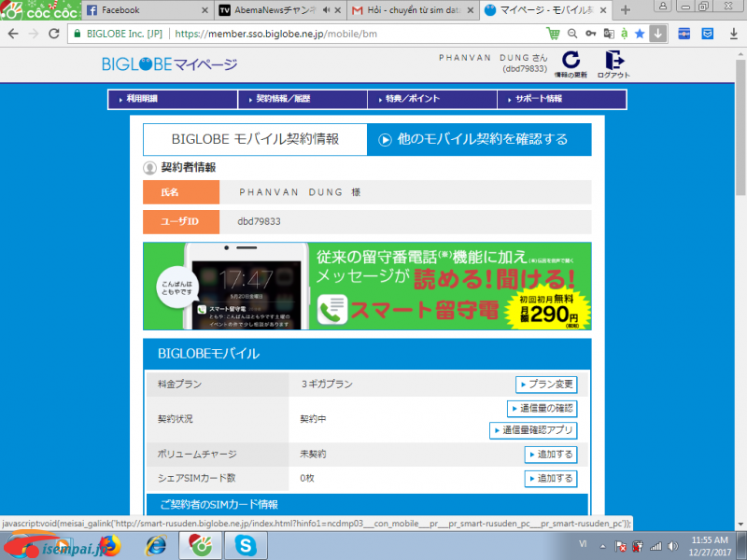Viewport: 747px width, 560px height.
Task: Click the スマート留守電 promotional banner
Action: (367, 287)
